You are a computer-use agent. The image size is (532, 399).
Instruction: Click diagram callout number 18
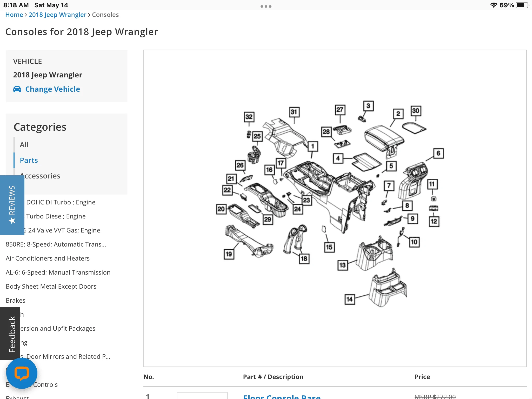pyautogui.click(x=304, y=259)
